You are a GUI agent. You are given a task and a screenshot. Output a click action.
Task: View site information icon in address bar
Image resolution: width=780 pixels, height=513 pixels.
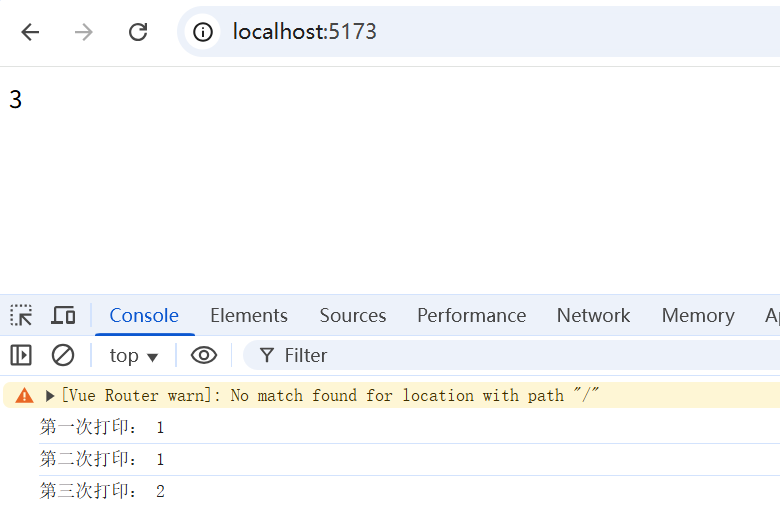(x=203, y=32)
